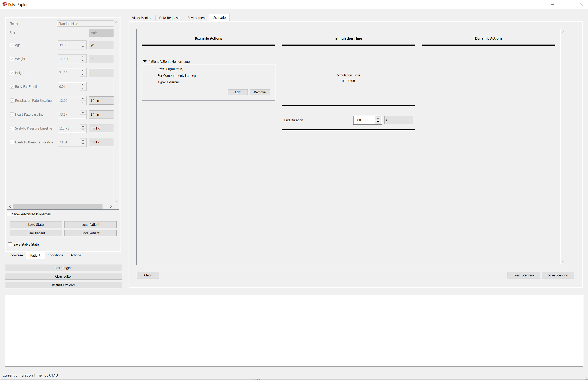588x380 pixels.
Task: Open the Age unit dropdown (yr)
Action: point(101,45)
